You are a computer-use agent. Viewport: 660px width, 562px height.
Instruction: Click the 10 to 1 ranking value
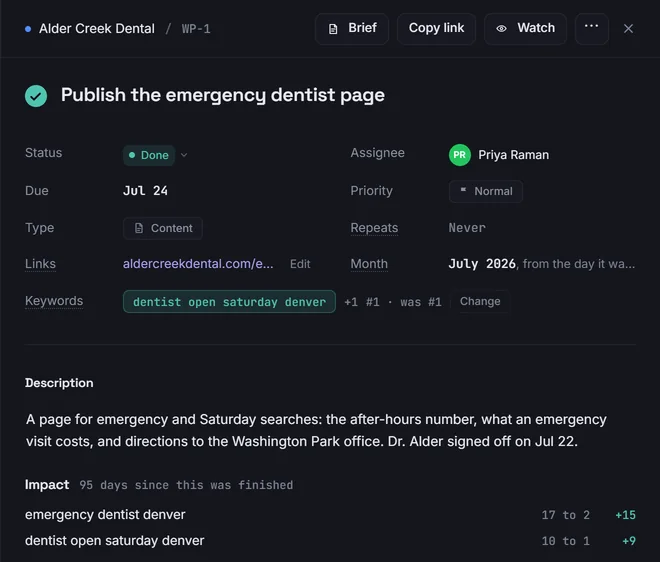tap(566, 541)
